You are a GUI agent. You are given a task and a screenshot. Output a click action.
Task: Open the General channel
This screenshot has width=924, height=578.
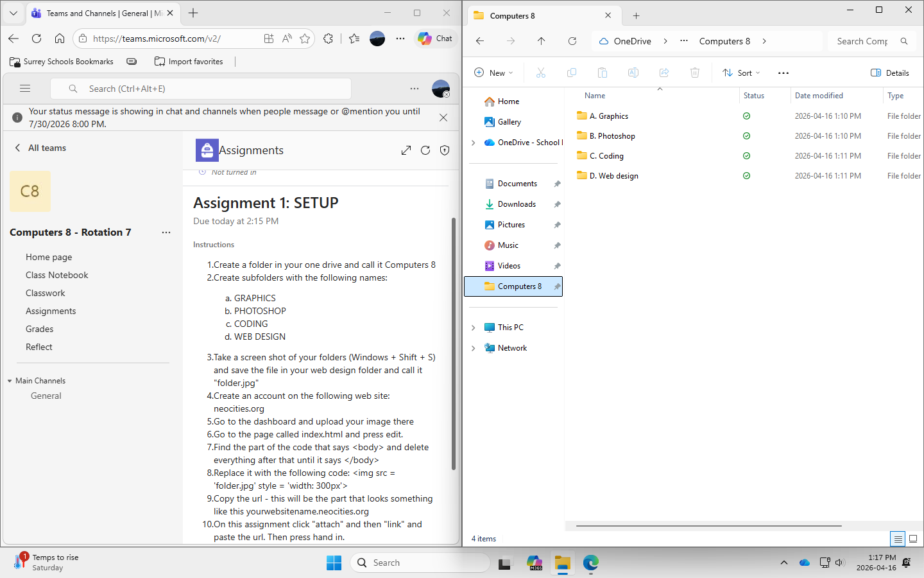[46, 396]
